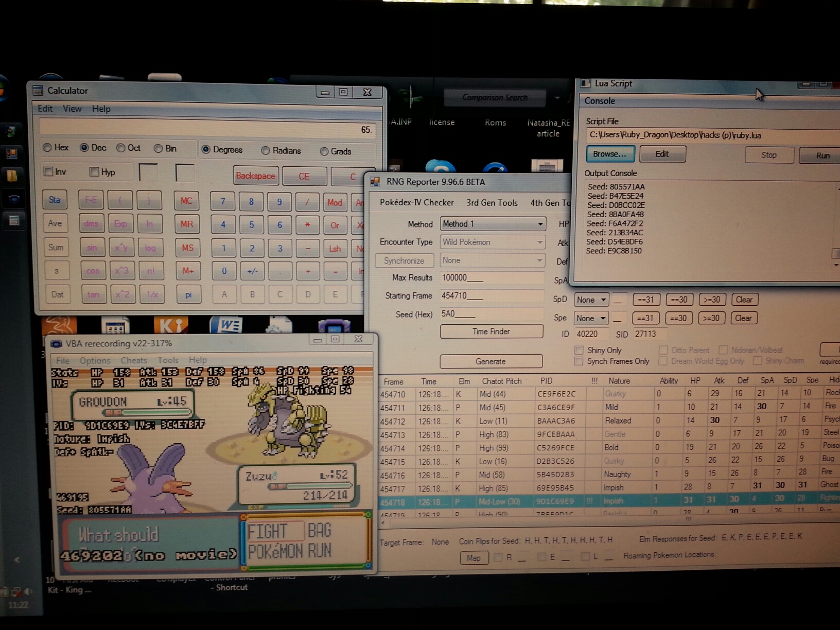840x630 pixels.
Task: Open VBA Options menu
Action: point(95,360)
